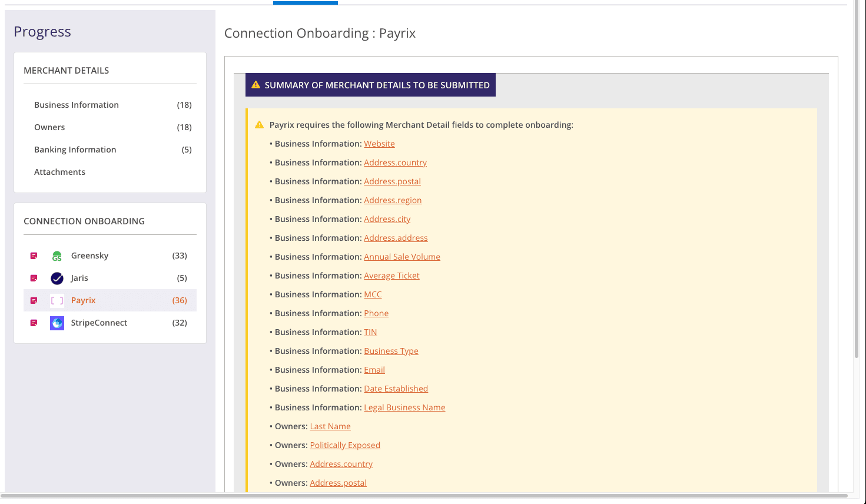Follow the Address.region link
Image resolution: width=866 pixels, height=504 pixels.
pos(393,200)
